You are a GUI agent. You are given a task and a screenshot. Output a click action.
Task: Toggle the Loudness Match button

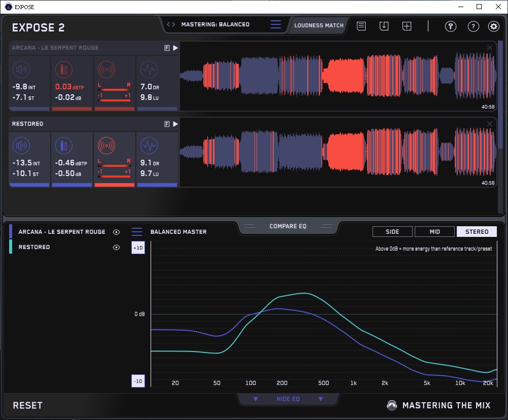[319, 25]
